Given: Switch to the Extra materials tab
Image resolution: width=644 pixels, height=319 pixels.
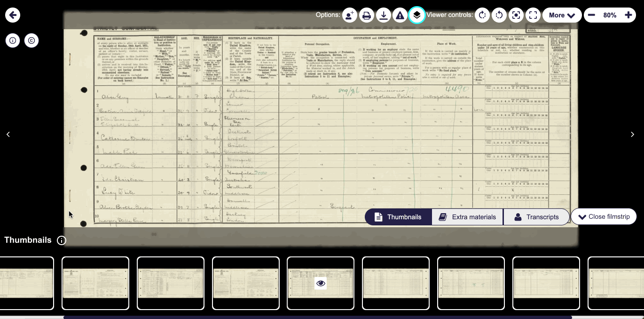Looking at the screenshot, I should click(467, 216).
